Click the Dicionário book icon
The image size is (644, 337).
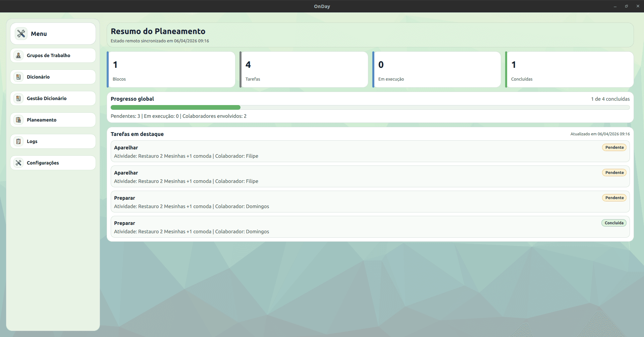point(18,77)
